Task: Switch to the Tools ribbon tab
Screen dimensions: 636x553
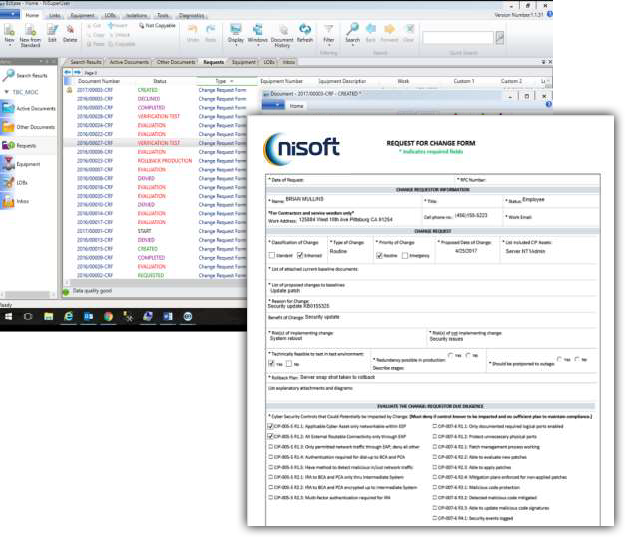Action: coord(163,15)
